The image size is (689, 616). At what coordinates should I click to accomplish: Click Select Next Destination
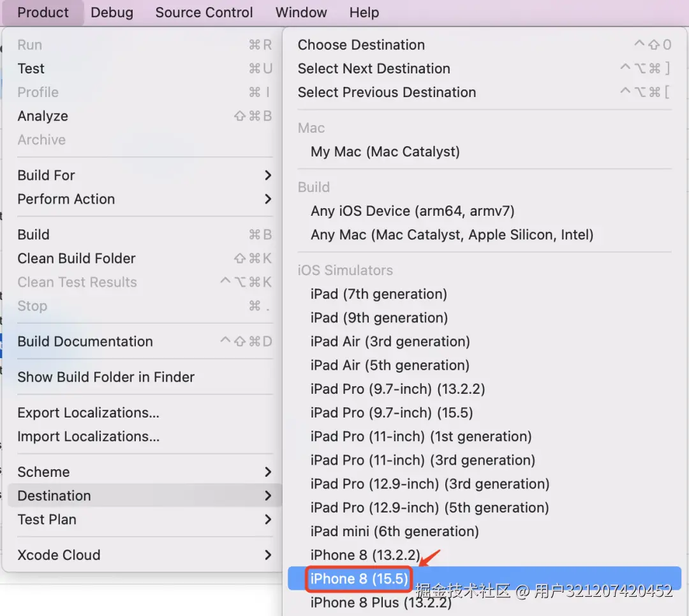[484, 68]
